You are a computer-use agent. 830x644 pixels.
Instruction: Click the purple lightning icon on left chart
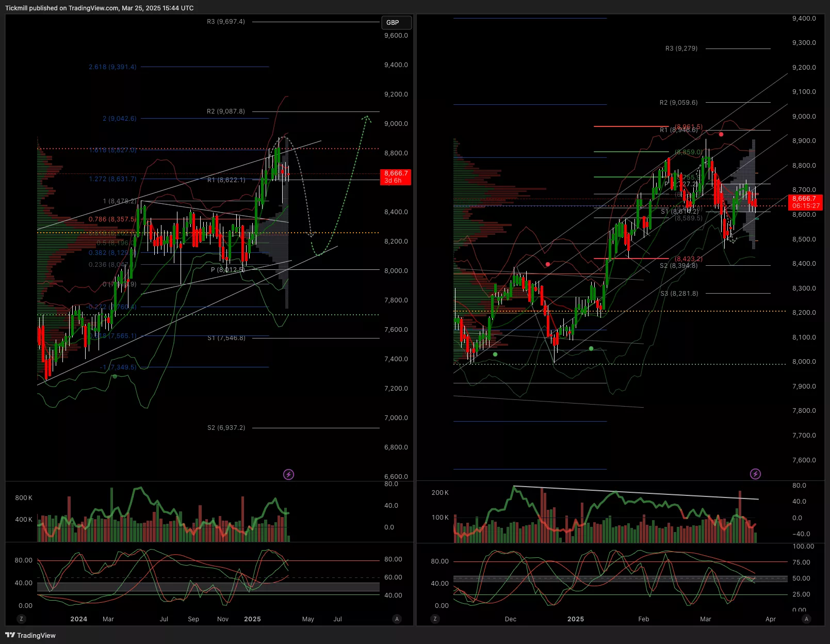click(289, 474)
